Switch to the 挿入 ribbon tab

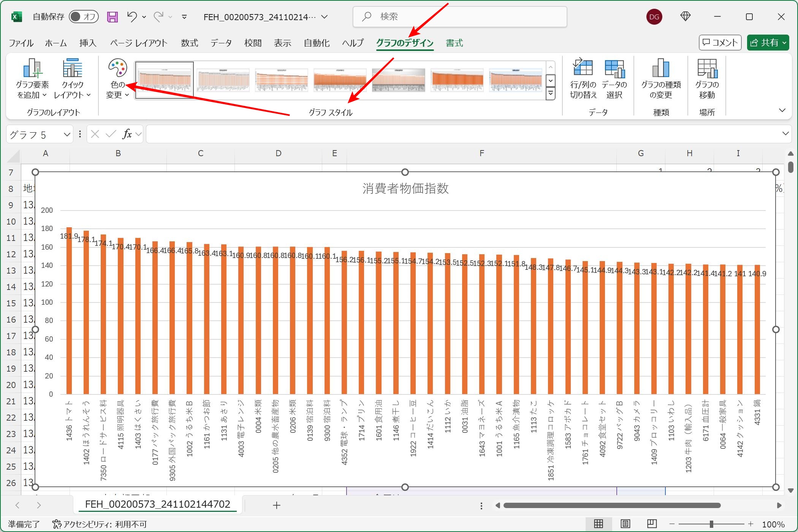(x=88, y=43)
